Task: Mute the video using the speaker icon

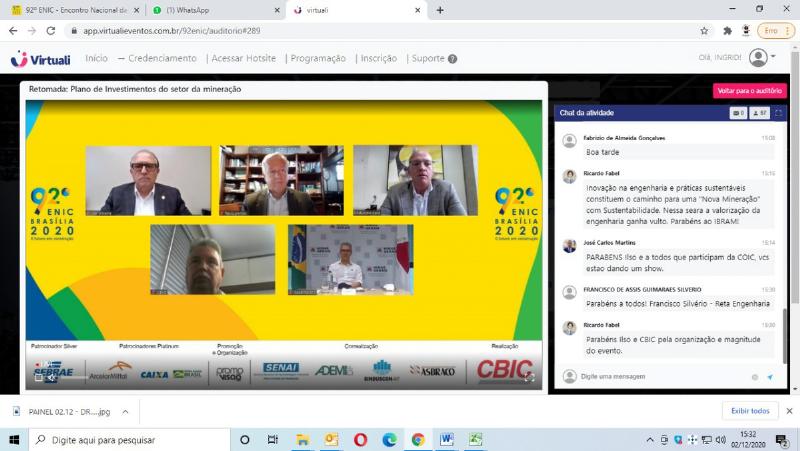Action: tap(51, 378)
